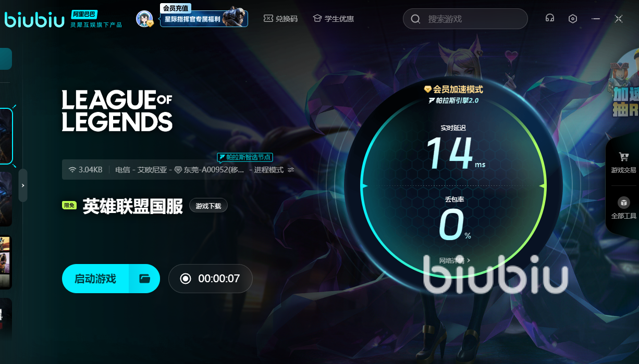Click the 兑换码 redeem code item
Screen dimensions: 639x364
click(280, 19)
